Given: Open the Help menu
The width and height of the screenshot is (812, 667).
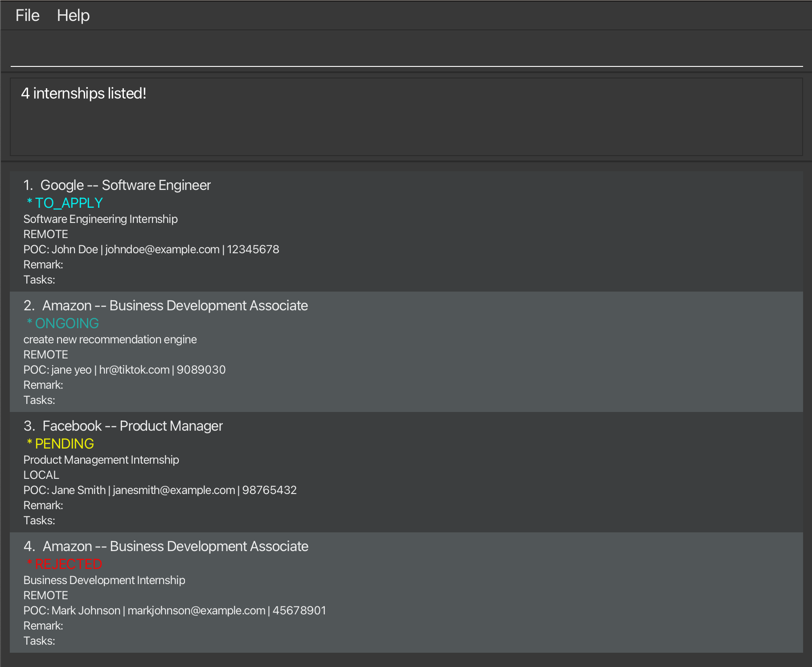Looking at the screenshot, I should point(73,16).
